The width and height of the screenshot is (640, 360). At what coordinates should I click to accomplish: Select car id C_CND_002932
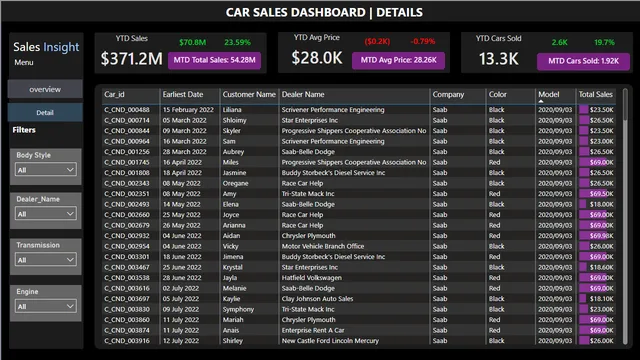[x=127, y=236]
